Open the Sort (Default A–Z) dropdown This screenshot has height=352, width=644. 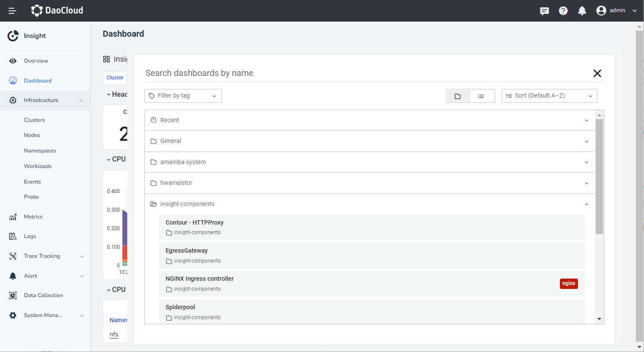pos(549,96)
